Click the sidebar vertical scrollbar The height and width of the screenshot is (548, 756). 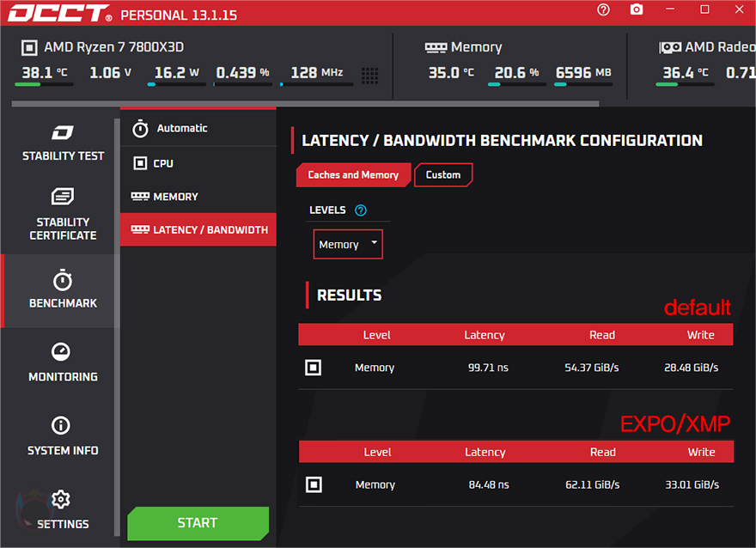click(117, 328)
